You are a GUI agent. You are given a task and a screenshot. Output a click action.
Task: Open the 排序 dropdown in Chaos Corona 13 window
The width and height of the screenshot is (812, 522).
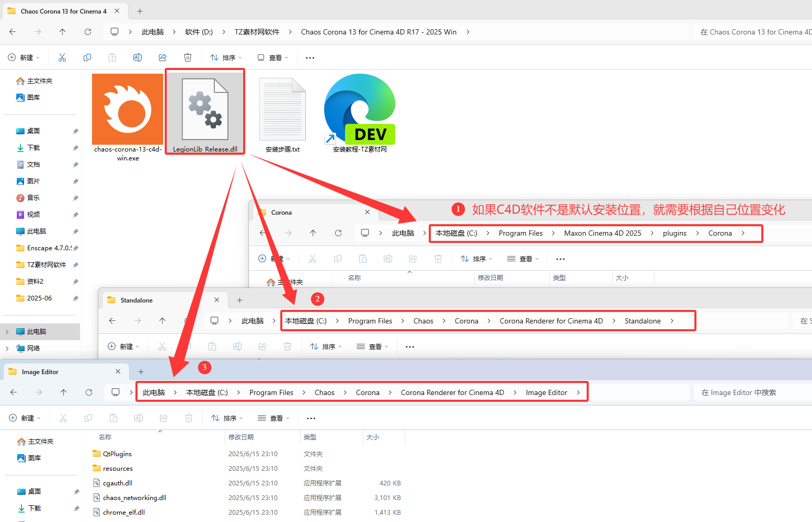click(226, 57)
